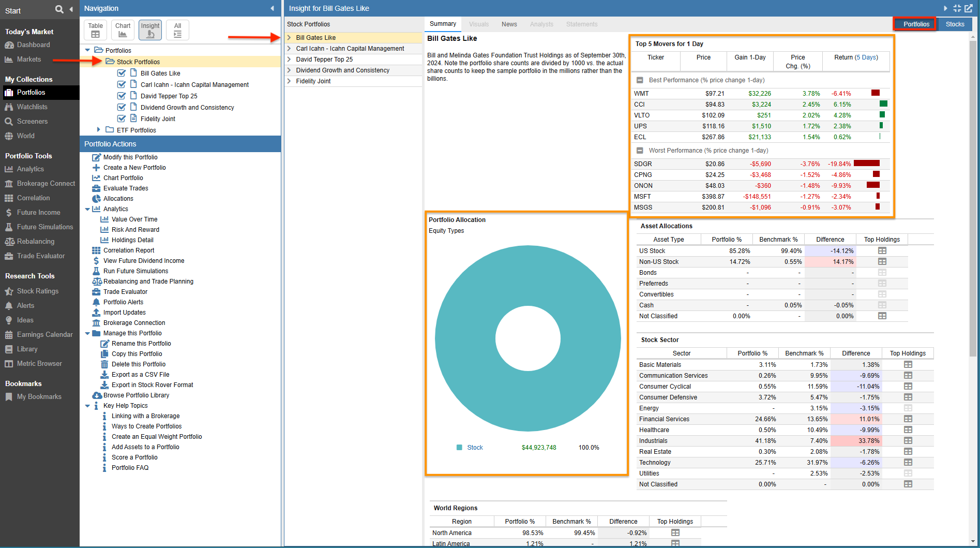Collapse the Analytics actions group
Screen dimensions: 980x548
coord(87,209)
